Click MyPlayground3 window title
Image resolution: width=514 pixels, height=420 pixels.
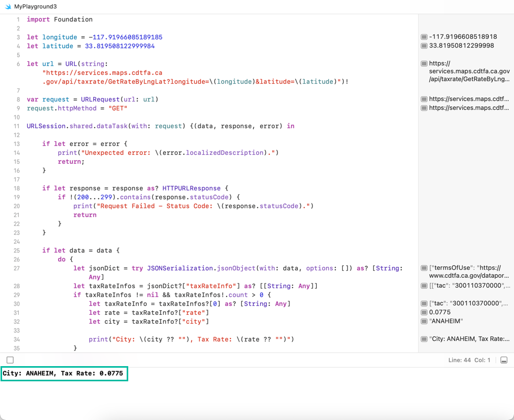[x=36, y=7]
